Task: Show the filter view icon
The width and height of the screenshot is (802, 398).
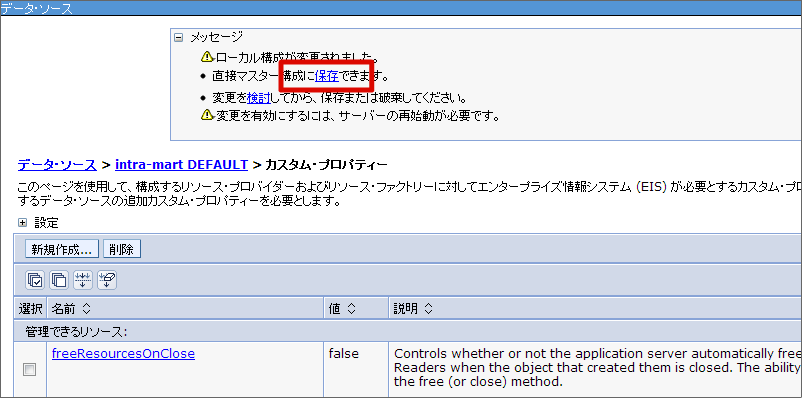Action: (83, 279)
